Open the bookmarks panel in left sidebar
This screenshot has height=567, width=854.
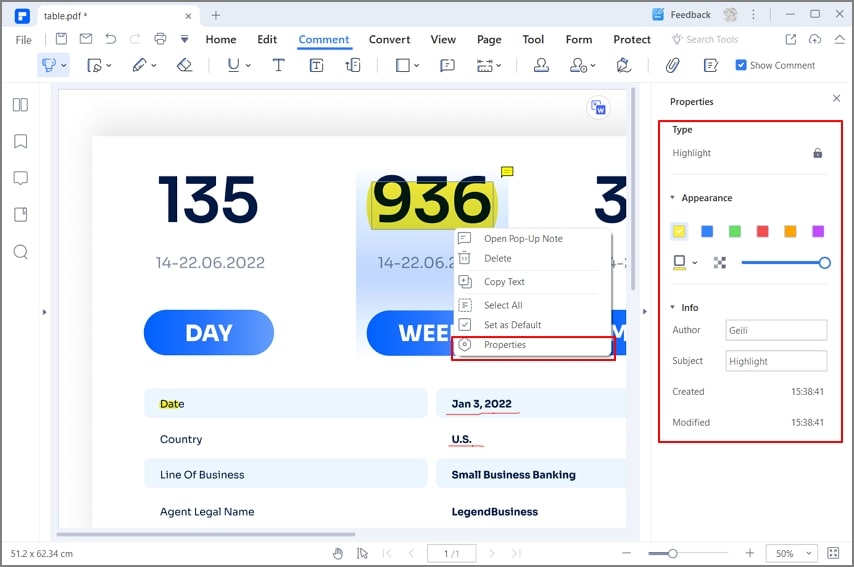20,142
